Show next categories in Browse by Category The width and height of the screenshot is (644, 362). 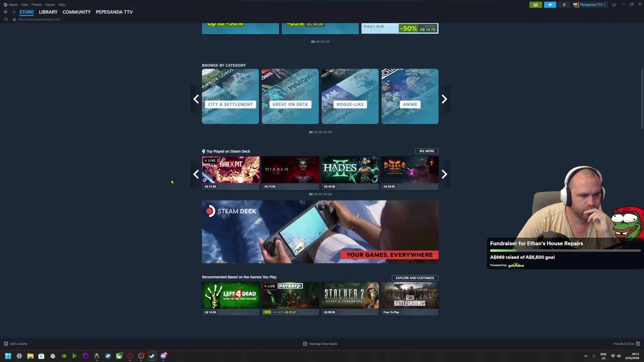pos(444,99)
